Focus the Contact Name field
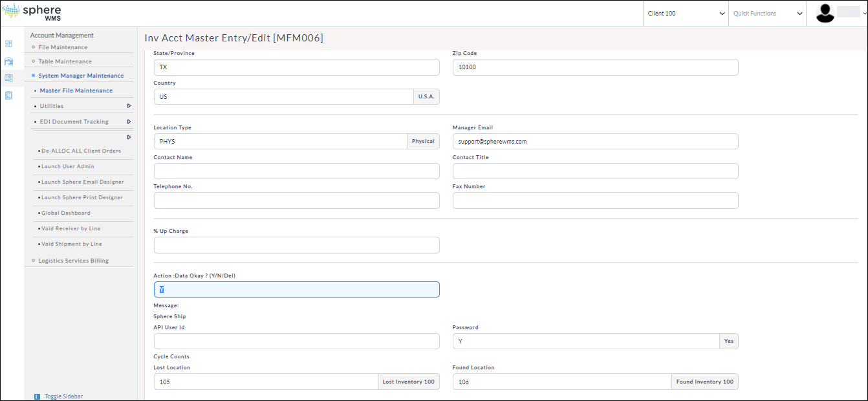Screen dimensions: 868x401 297,171
